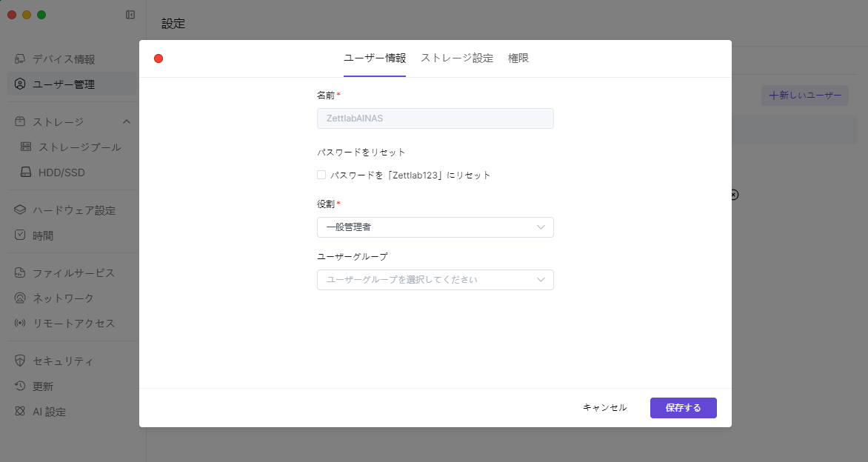Open Security (セキュリティ) shield icon
868x462 pixels.
click(20, 361)
